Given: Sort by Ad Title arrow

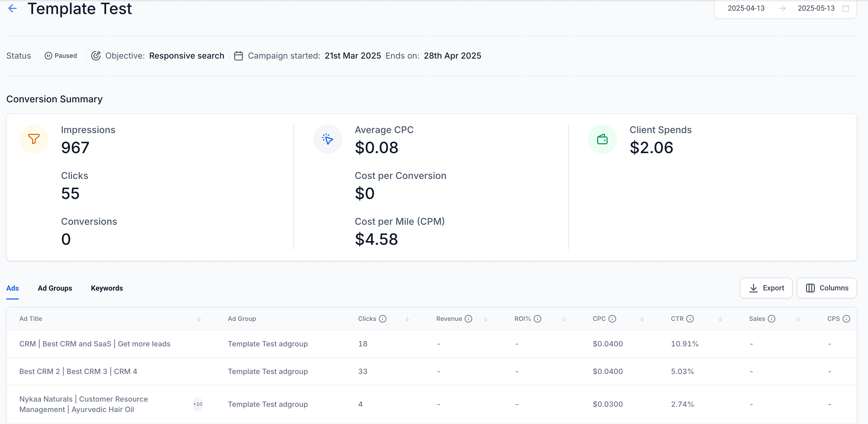Looking at the screenshot, I should (199, 319).
